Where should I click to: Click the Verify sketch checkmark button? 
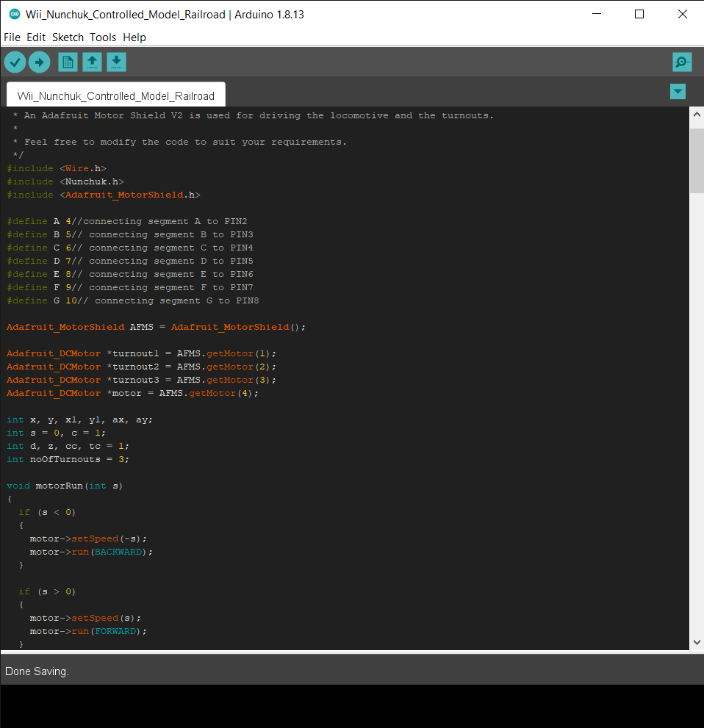[15, 62]
